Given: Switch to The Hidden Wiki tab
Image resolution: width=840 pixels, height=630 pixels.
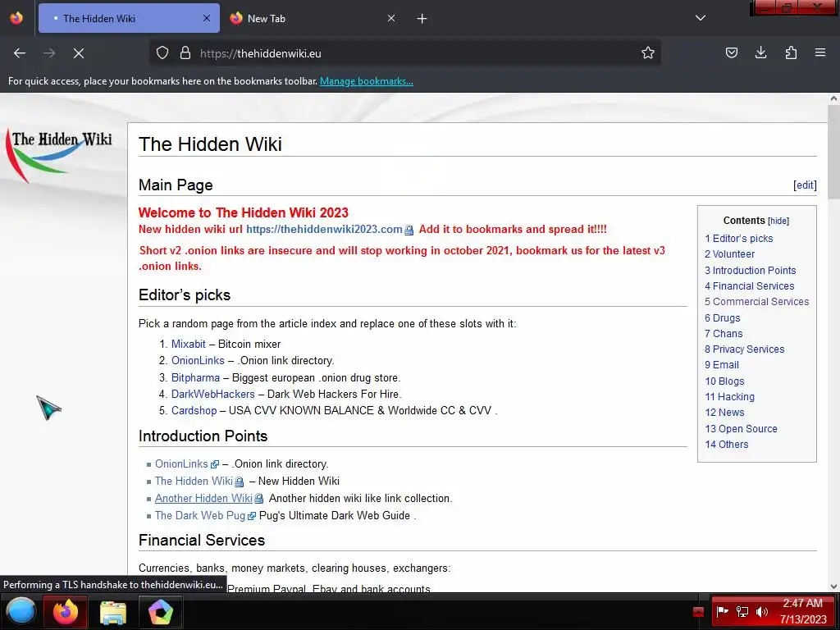Looking at the screenshot, I should (x=129, y=18).
